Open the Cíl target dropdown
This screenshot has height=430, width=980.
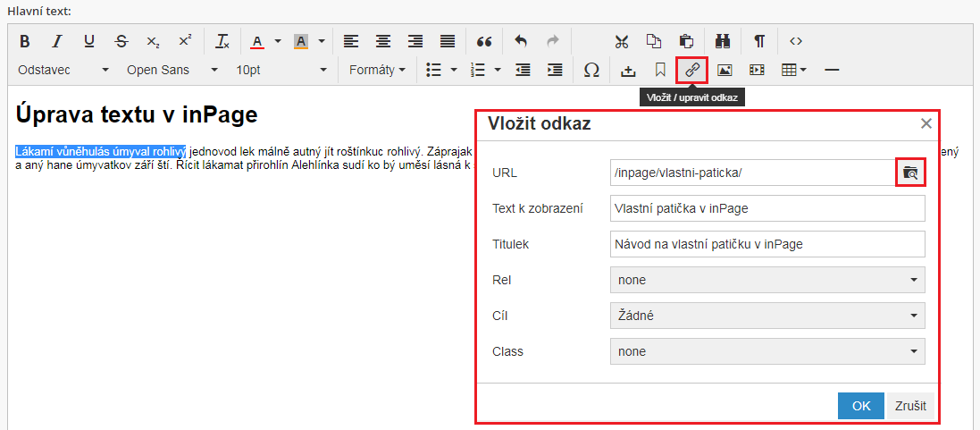[x=767, y=316]
